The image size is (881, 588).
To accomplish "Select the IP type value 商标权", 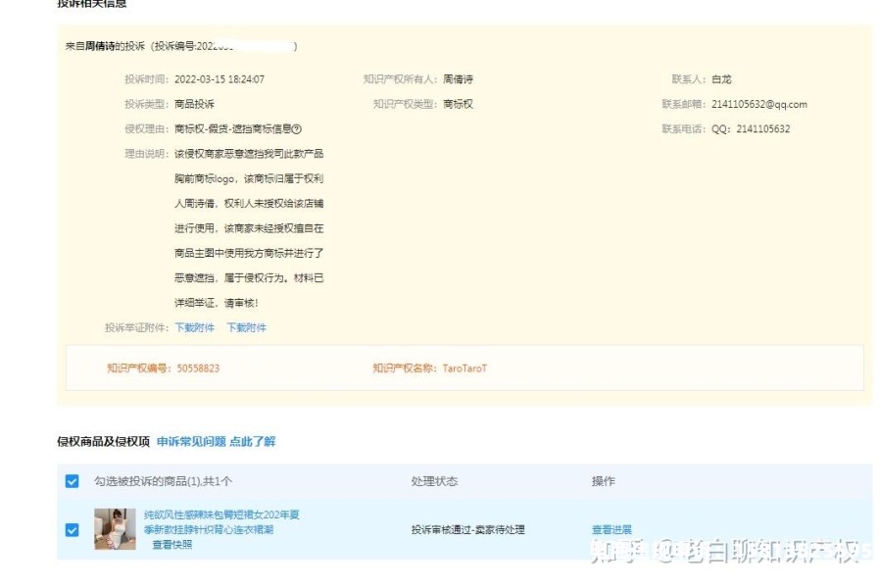I will click(458, 104).
